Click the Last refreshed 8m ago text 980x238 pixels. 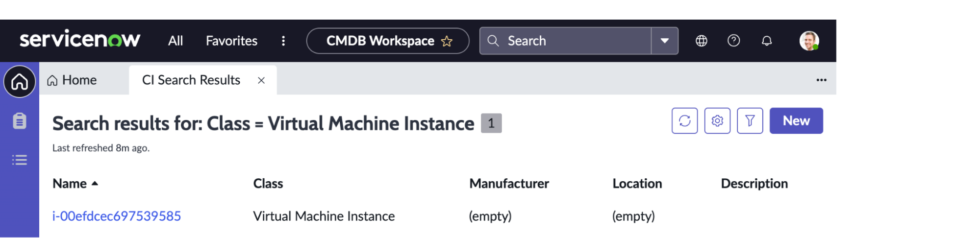pos(101,148)
